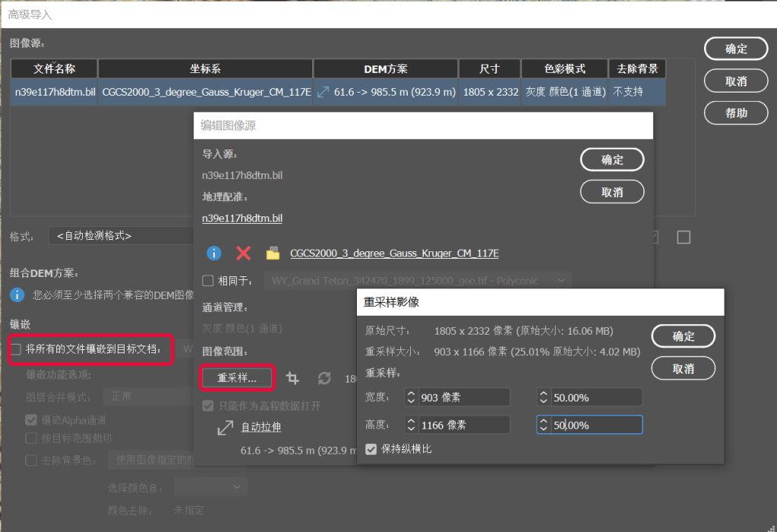Image resolution: width=777 pixels, height=532 pixels.
Task: Click the blue info icon under 组合DEM方案
Action: (17, 294)
